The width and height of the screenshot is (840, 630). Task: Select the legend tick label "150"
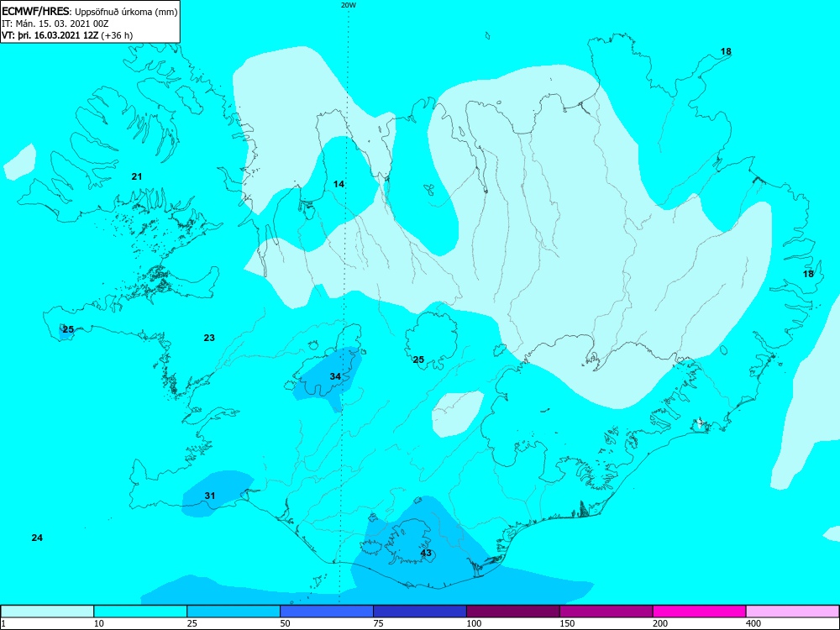point(568,623)
